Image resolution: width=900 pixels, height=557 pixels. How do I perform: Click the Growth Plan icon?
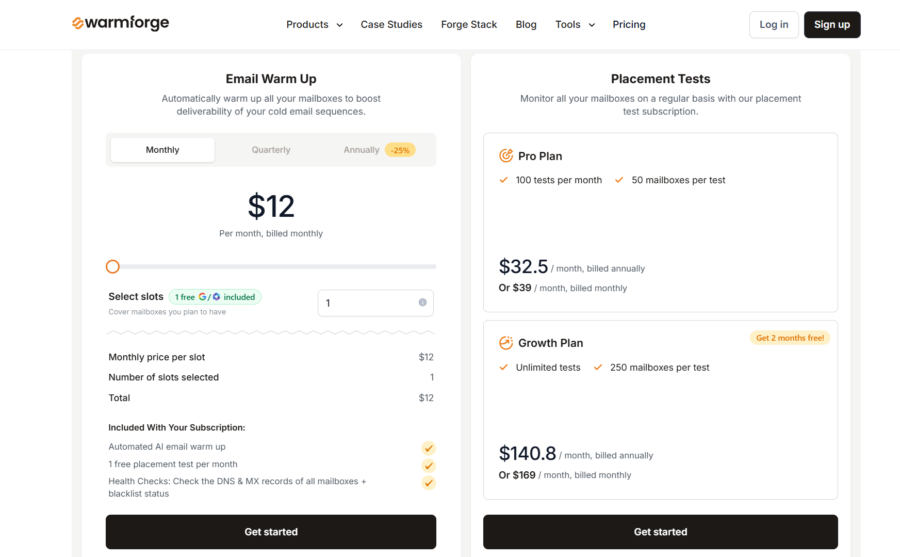(506, 343)
